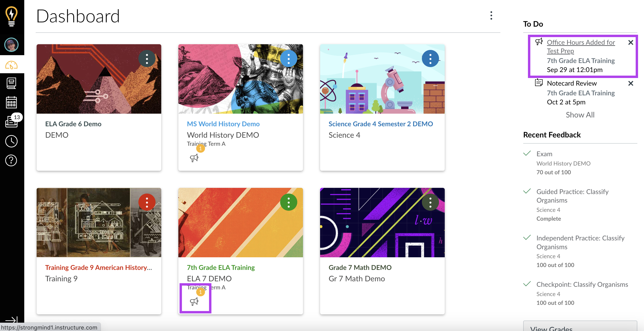Expand three-dot menu on Grade 7 Math DEMO
The width and height of the screenshot is (644, 331).
(430, 202)
